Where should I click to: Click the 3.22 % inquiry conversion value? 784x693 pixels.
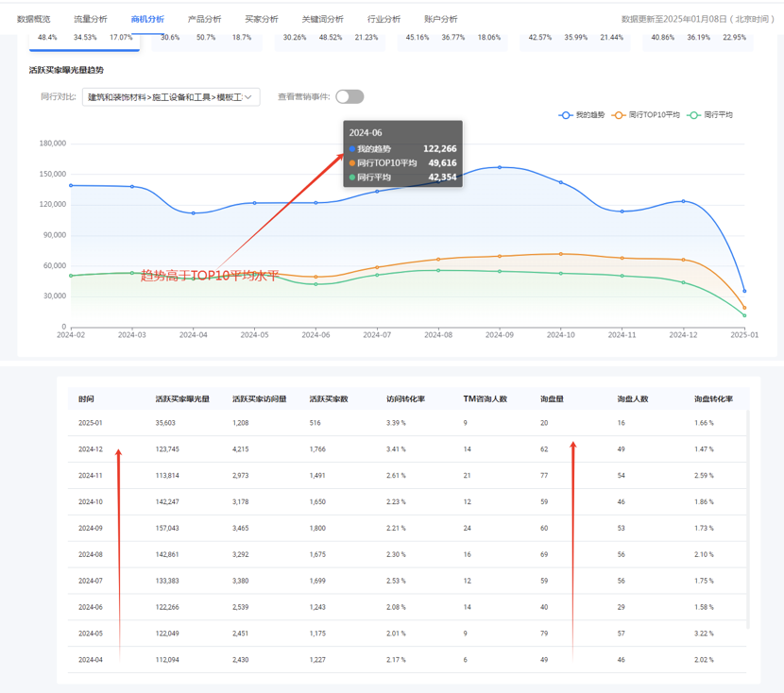coord(704,634)
